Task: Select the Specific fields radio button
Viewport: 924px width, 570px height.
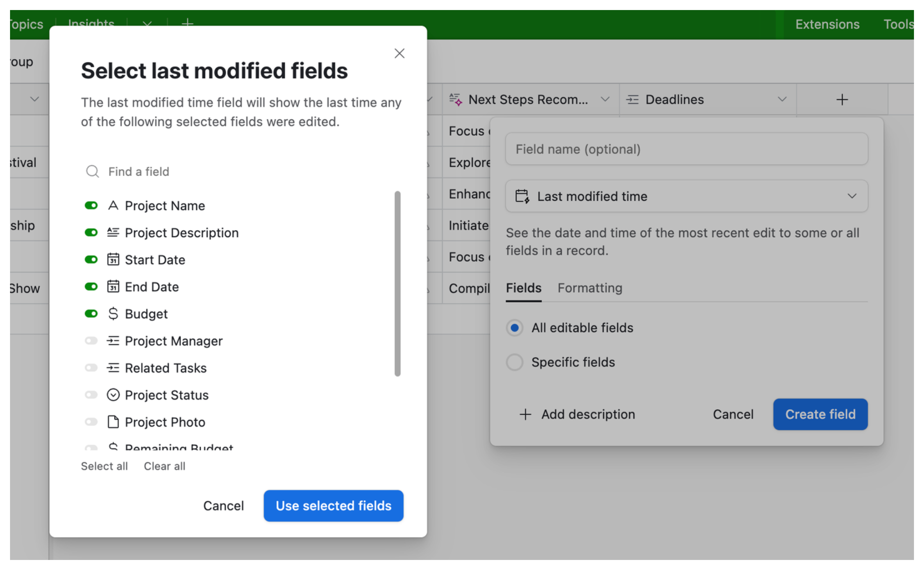Action: [x=514, y=362]
